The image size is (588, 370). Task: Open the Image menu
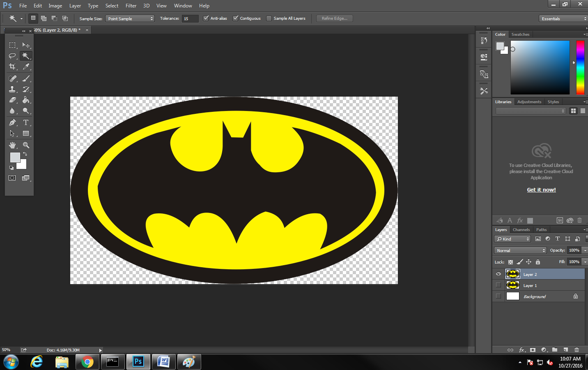(x=55, y=6)
